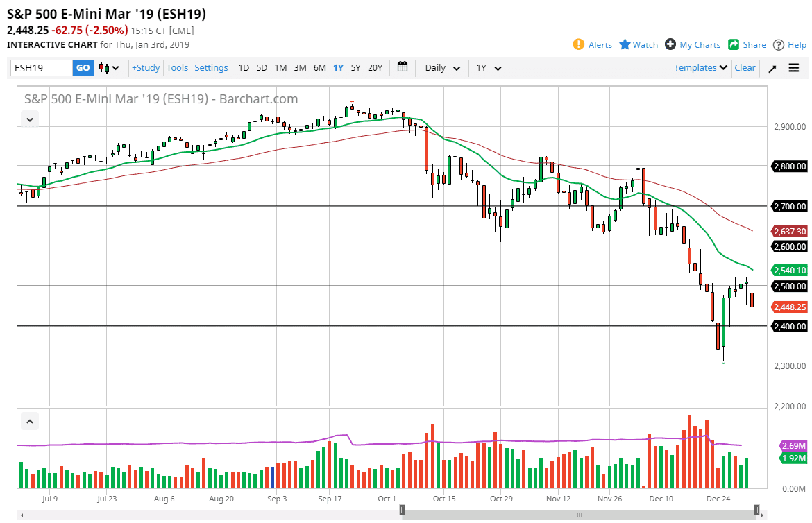Screen dimensions: 812x523
Task: Expand the chart to fullscreen with arrow icon
Action: pyautogui.click(x=772, y=67)
